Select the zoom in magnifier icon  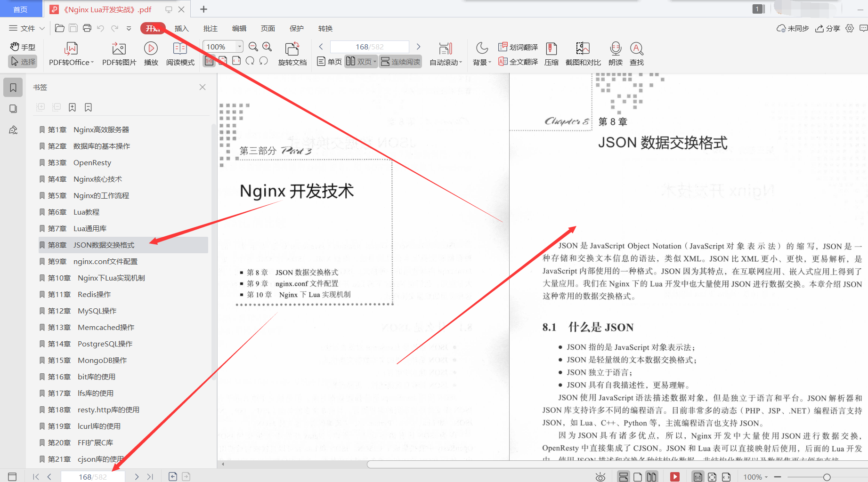(267, 47)
